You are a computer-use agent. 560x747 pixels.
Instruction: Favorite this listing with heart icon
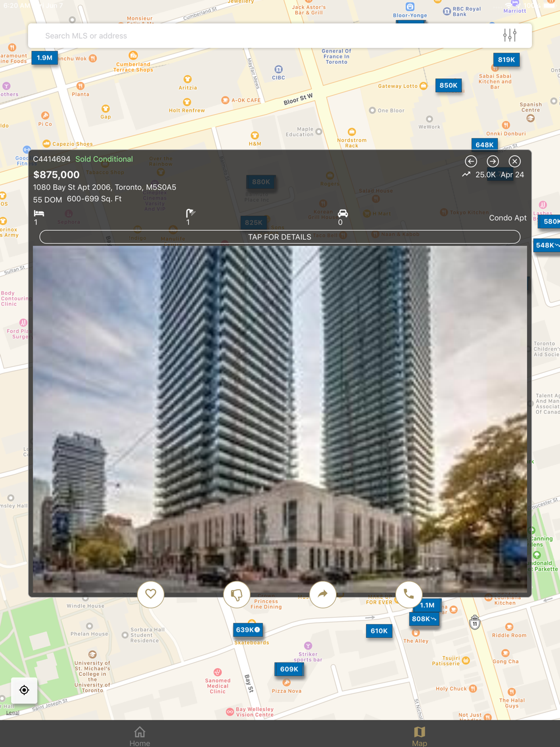coord(151,594)
